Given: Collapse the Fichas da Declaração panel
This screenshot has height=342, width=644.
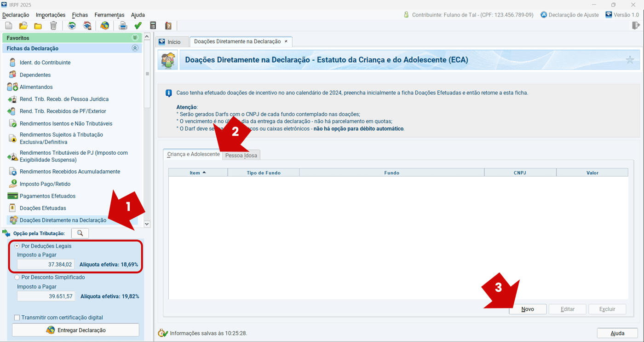Looking at the screenshot, I should (135, 48).
